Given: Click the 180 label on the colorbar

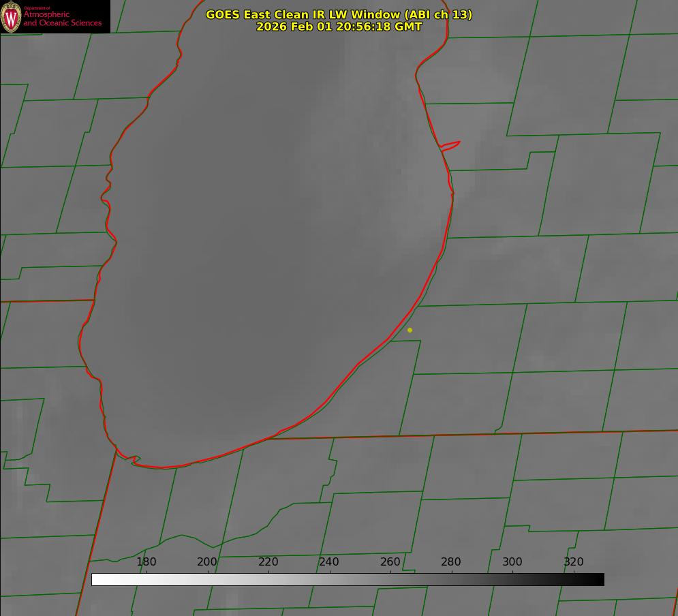Looking at the screenshot, I should (x=147, y=562).
